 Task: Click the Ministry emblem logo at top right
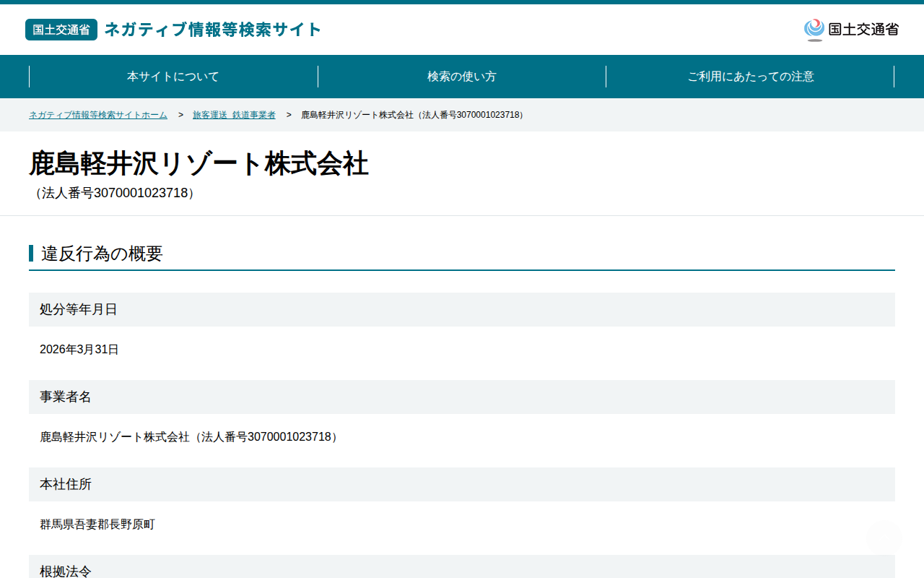coord(851,30)
